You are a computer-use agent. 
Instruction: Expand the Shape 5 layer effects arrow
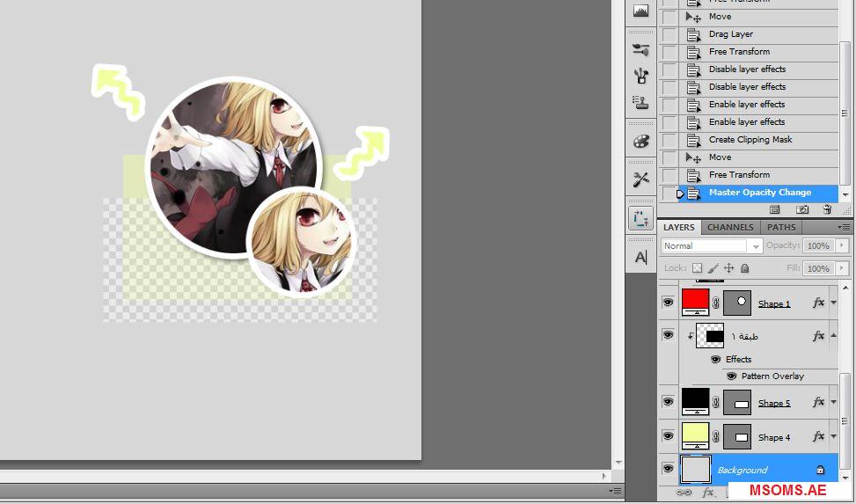833,402
